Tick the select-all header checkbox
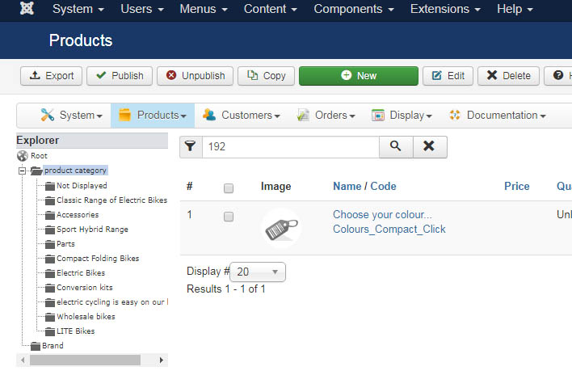The width and height of the screenshot is (572, 392). pyautogui.click(x=229, y=188)
